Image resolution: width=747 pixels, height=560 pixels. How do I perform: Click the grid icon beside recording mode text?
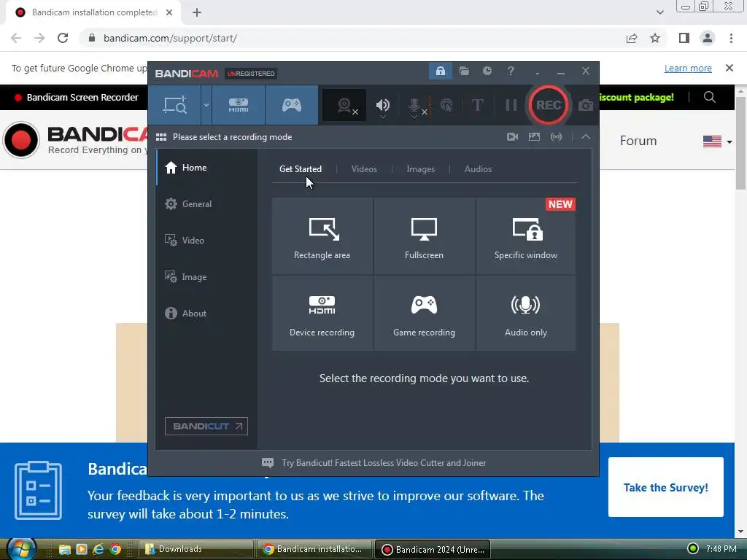coord(161,137)
